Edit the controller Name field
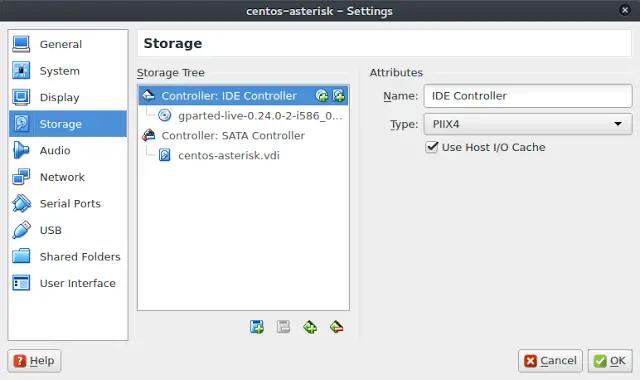Image resolution: width=640 pixels, height=380 pixels. pos(528,96)
